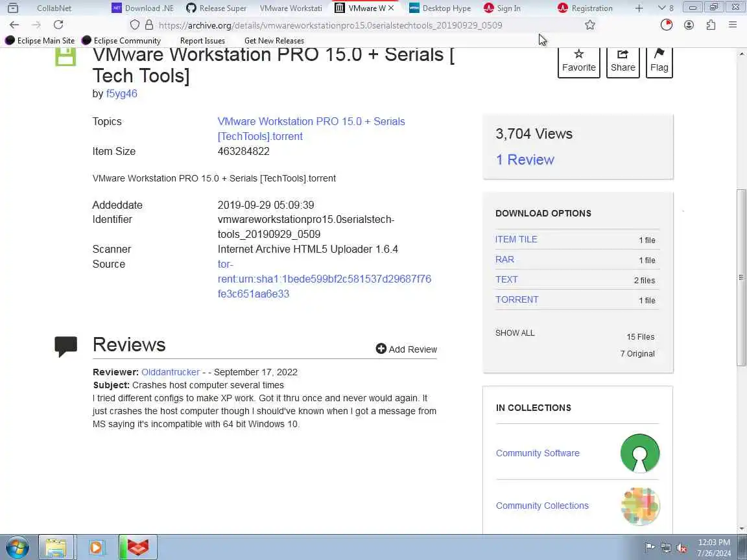
Task: Open the torrent urn sha1 source link
Action: click(x=324, y=279)
